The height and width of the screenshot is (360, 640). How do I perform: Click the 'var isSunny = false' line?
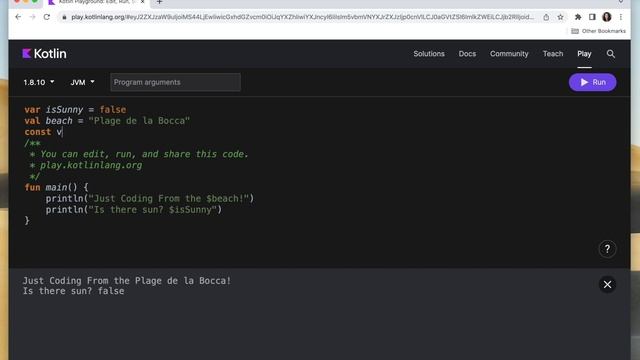click(x=75, y=109)
